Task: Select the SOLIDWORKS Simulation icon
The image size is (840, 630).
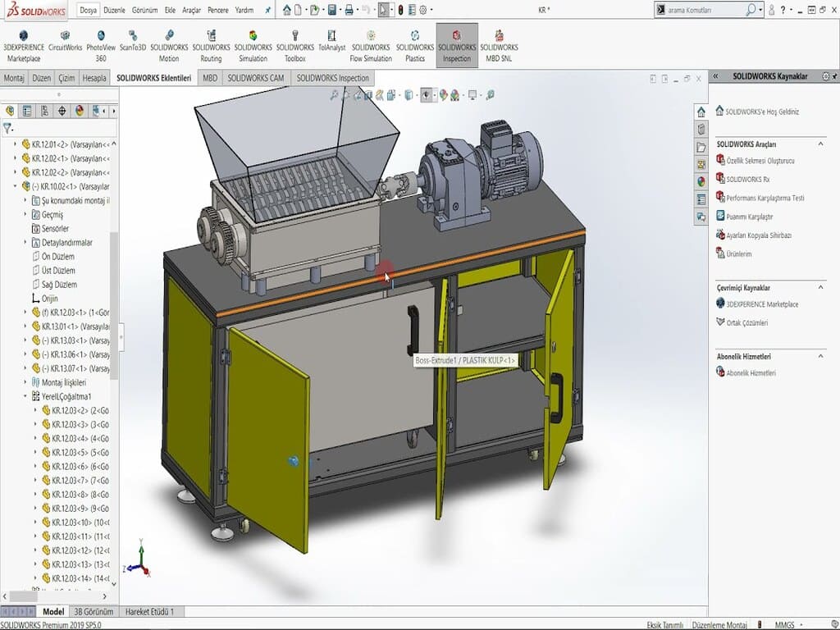Action: (252, 37)
